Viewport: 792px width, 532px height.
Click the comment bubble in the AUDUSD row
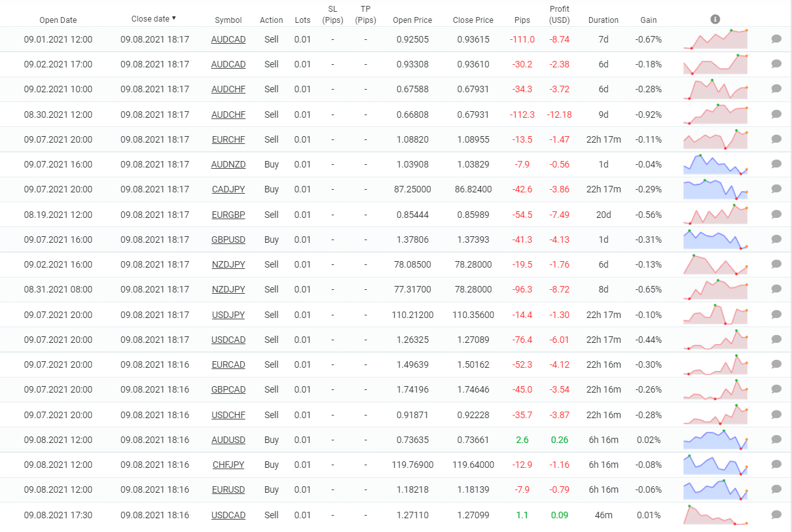coord(776,440)
